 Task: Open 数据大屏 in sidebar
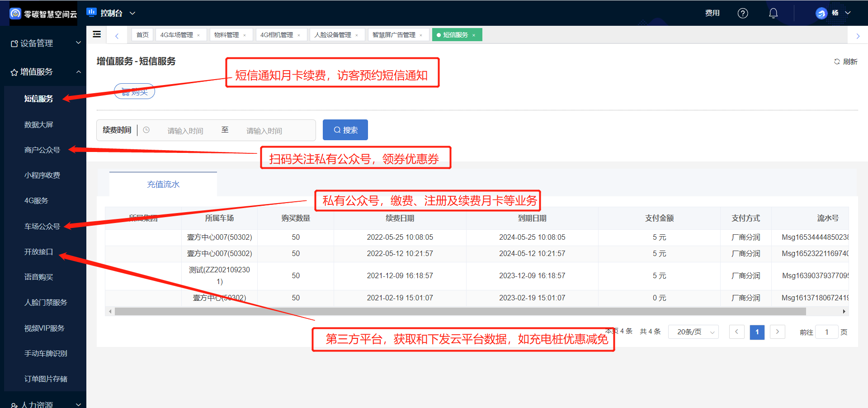[x=38, y=124]
